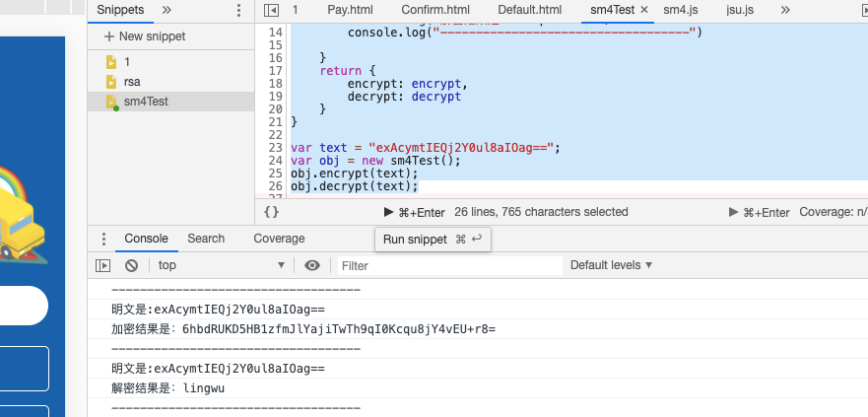Click the '26 lines, 765 characters selected' status
This screenshot has width=868, height=417.
click(x=541, y=212)
